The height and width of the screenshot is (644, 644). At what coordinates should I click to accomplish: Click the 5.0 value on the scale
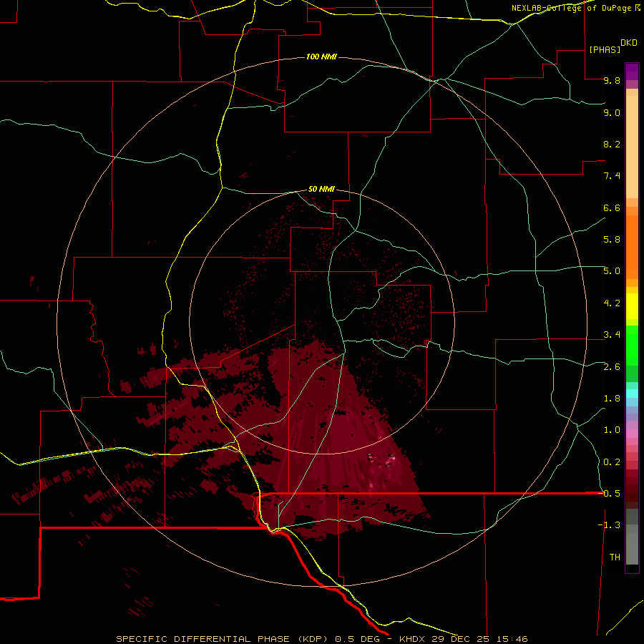pyautogui.click(x=612, y=271)
